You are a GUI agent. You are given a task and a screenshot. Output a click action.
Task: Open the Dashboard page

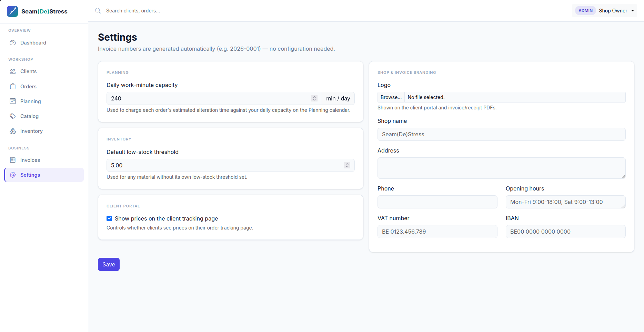pos(44,43)
